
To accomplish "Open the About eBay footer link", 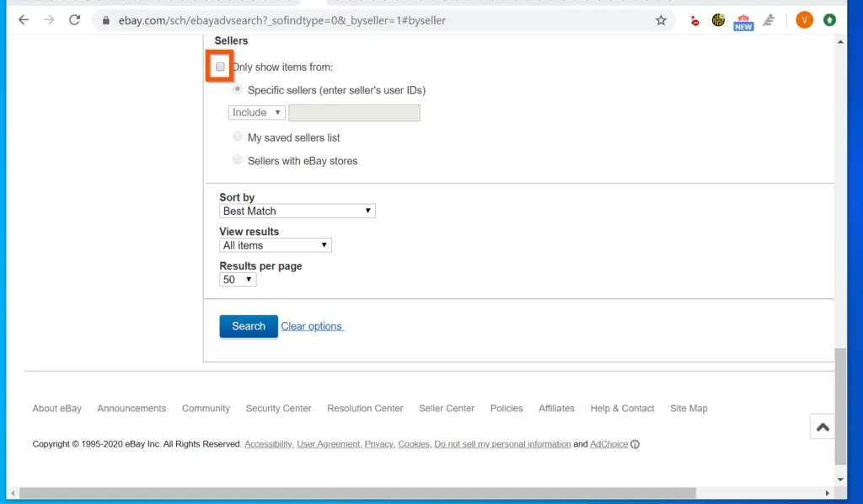I will 56,408.
